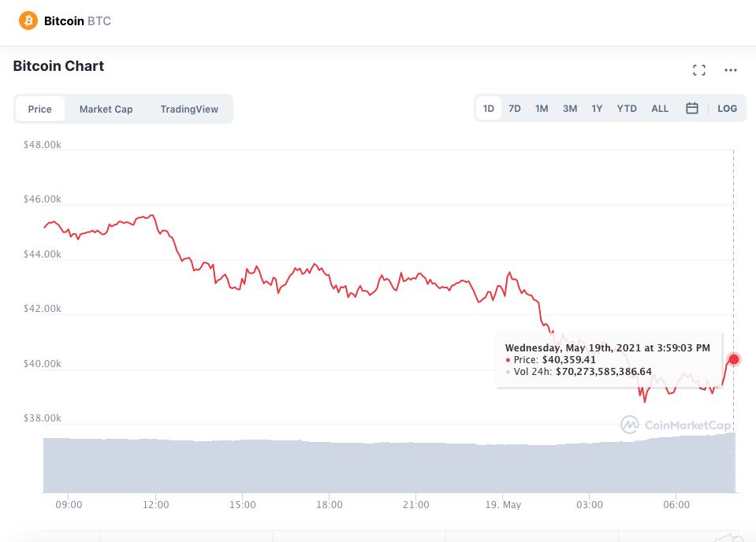This screenshot has width=756, height=542.
Task: Switch to the Price tab
Action: click(40, 109)
